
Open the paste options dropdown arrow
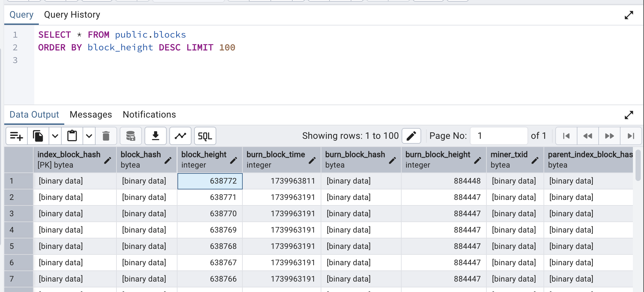tap(89, 136)
